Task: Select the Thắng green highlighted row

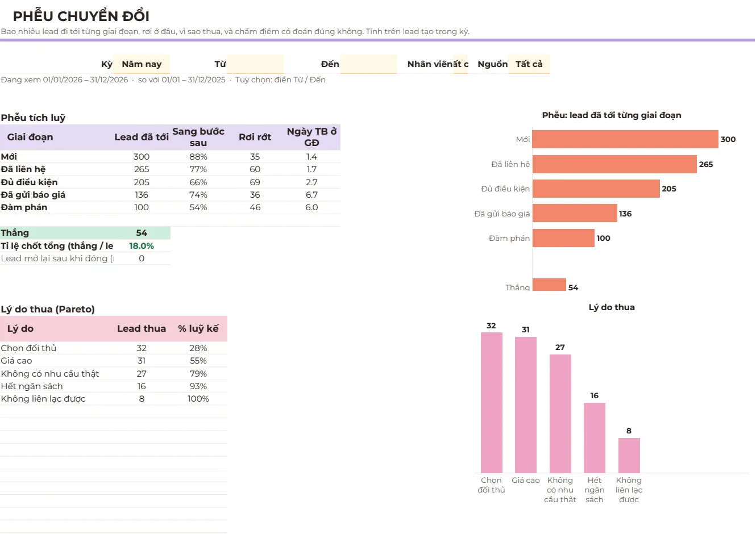Action: pyautogui.click(x=85, y=233)
